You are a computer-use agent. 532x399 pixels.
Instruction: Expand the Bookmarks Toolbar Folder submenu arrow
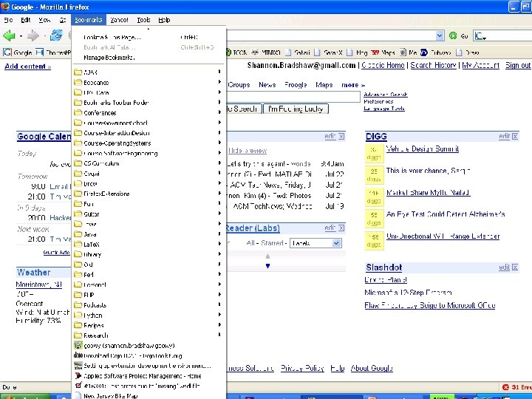[219, 102]
